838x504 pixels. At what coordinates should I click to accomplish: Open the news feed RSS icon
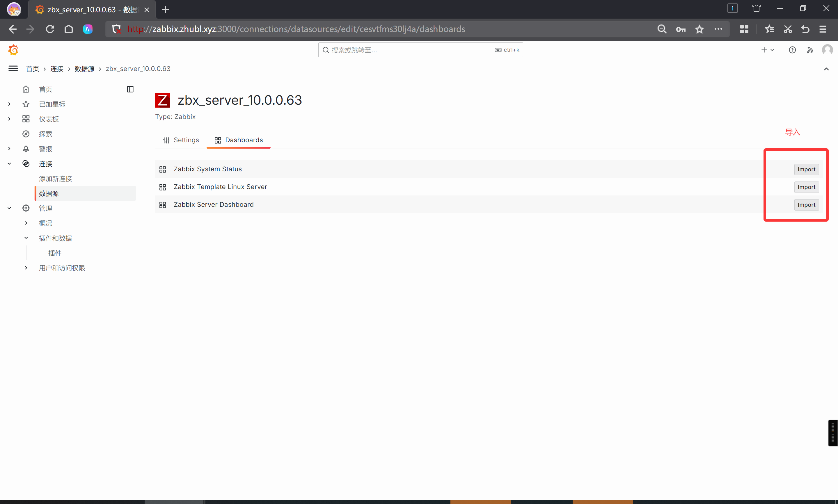click(810, 50)
